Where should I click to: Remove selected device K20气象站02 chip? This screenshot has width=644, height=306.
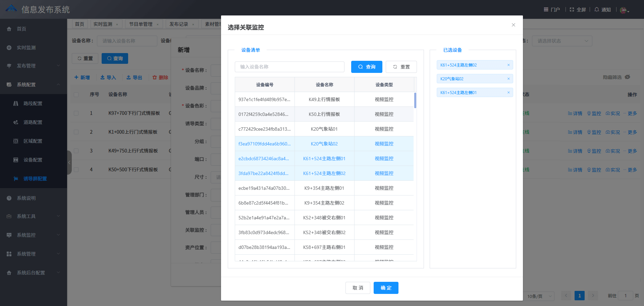click(508, 79)
